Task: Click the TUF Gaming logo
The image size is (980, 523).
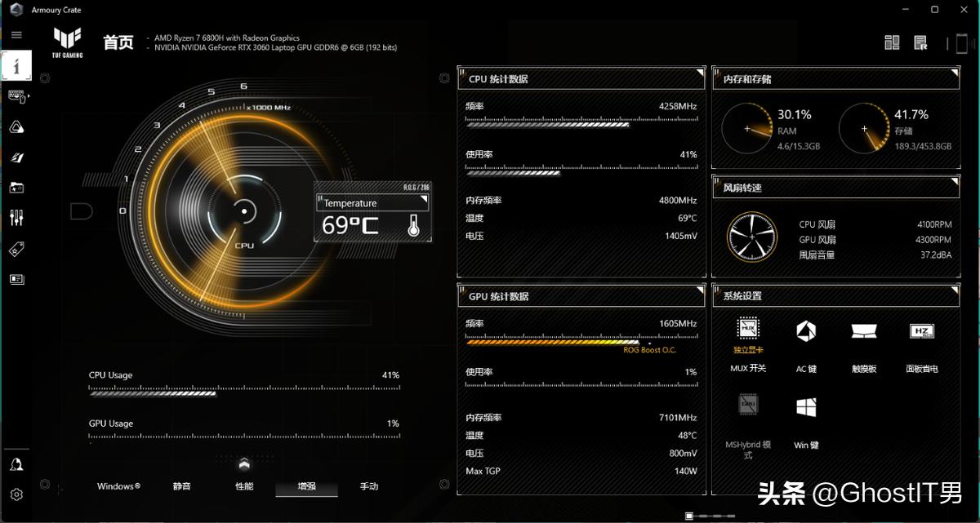Action: [x=67, y=42]
